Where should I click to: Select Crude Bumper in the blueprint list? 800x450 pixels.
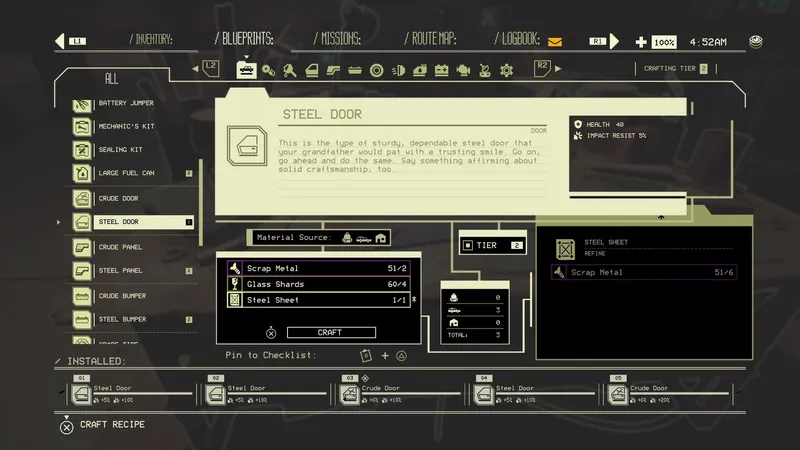[122, 295]
